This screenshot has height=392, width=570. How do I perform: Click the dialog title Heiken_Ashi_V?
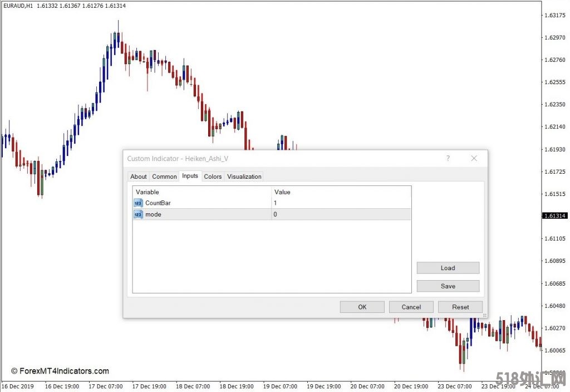[207, 159]
